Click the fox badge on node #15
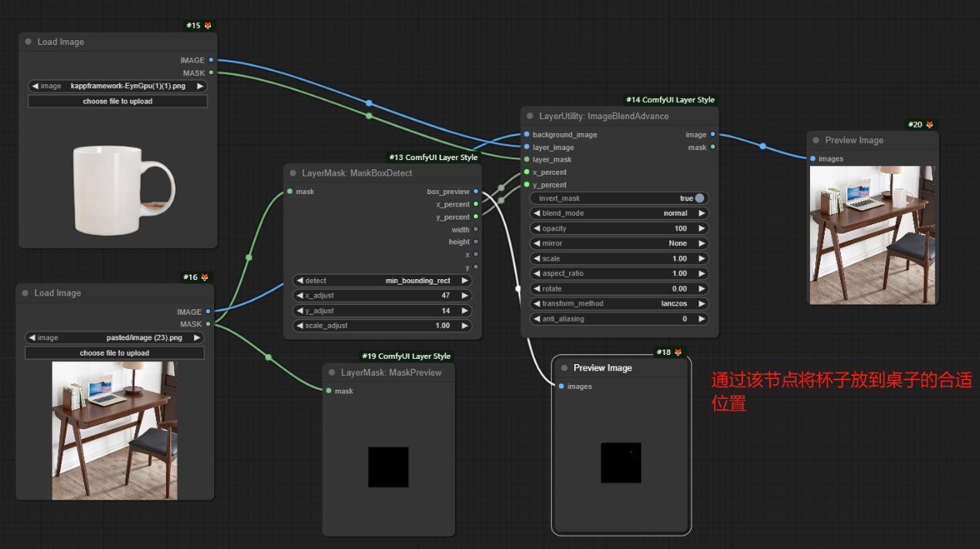Viewport: 980px width, 549px height. click(207, 26)
